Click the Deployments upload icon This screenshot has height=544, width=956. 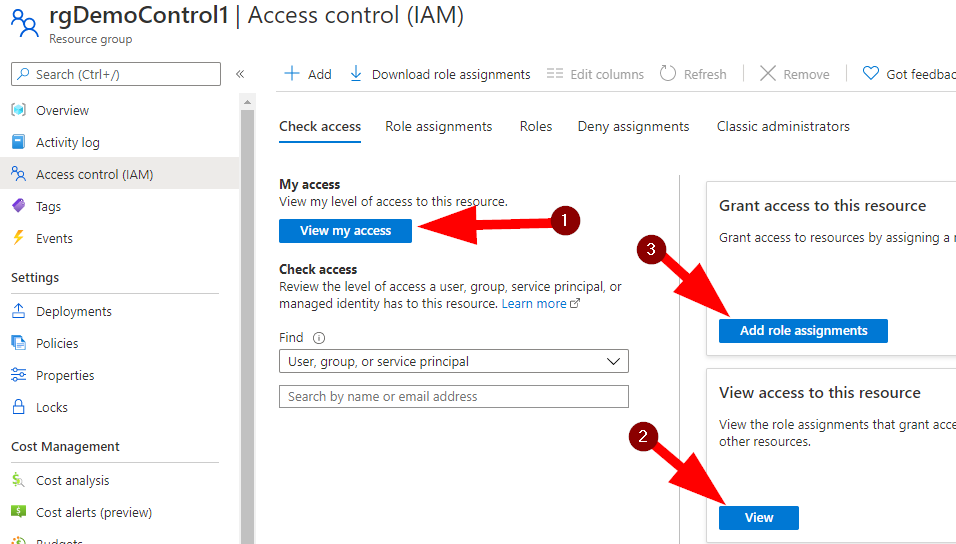[19, 311]
